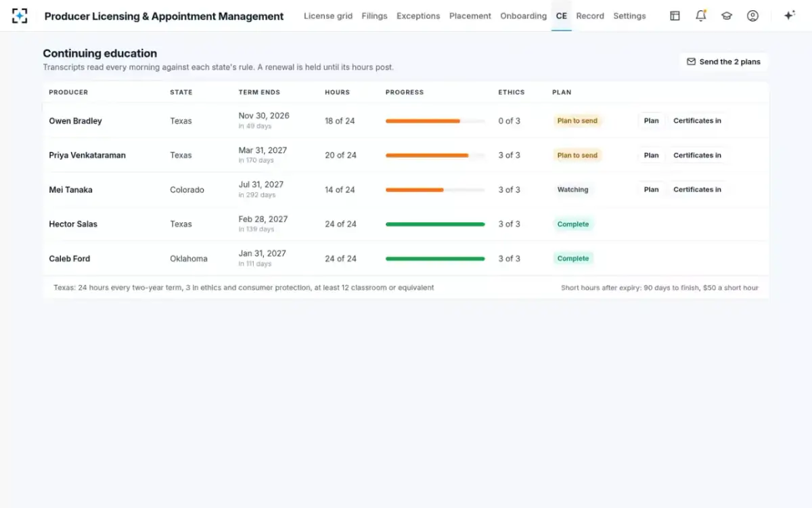Select producer name Priya Venkataraman
Screen dimensions: 812x508
pos(87,155)
